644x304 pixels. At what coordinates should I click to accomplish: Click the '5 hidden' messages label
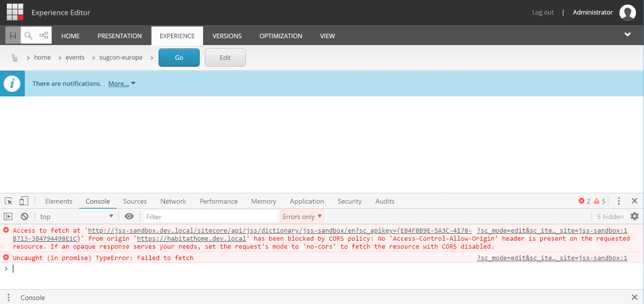tap(610, 217)
